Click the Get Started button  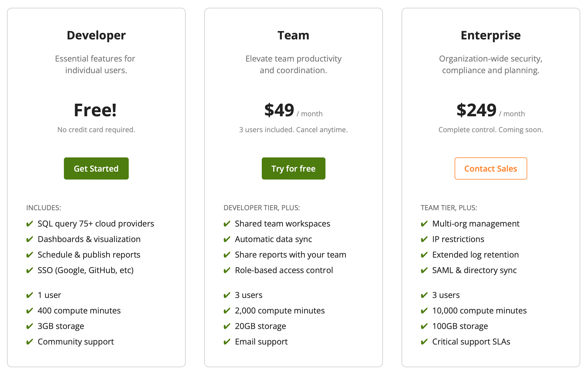96,168
